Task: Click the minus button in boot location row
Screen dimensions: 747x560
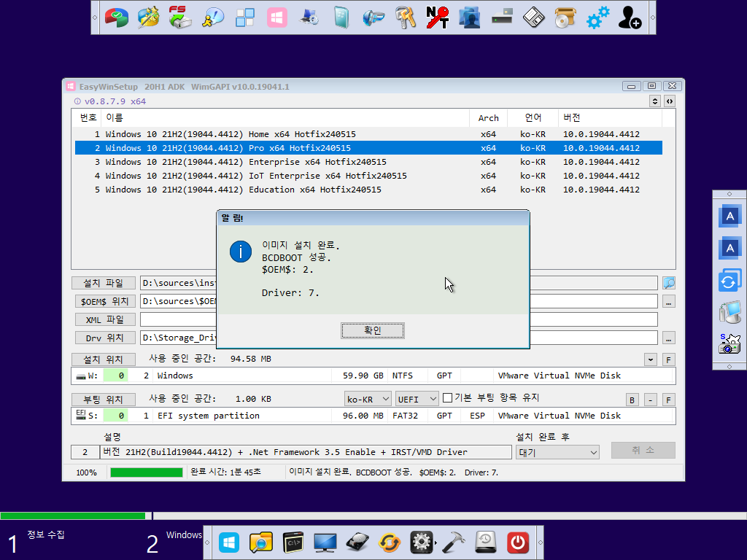Action: pos(650,400)
